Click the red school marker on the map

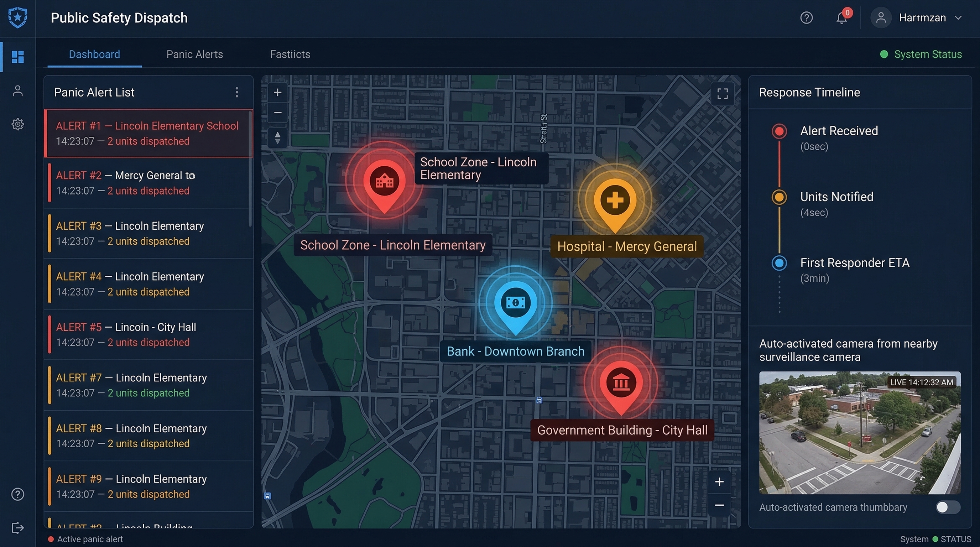384,183
